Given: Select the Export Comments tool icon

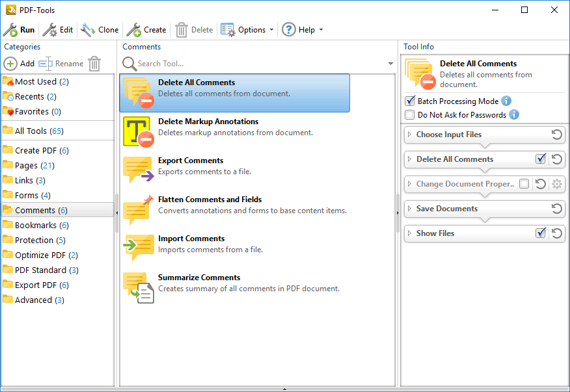Looking at the screenshot, I should [139, 170].
